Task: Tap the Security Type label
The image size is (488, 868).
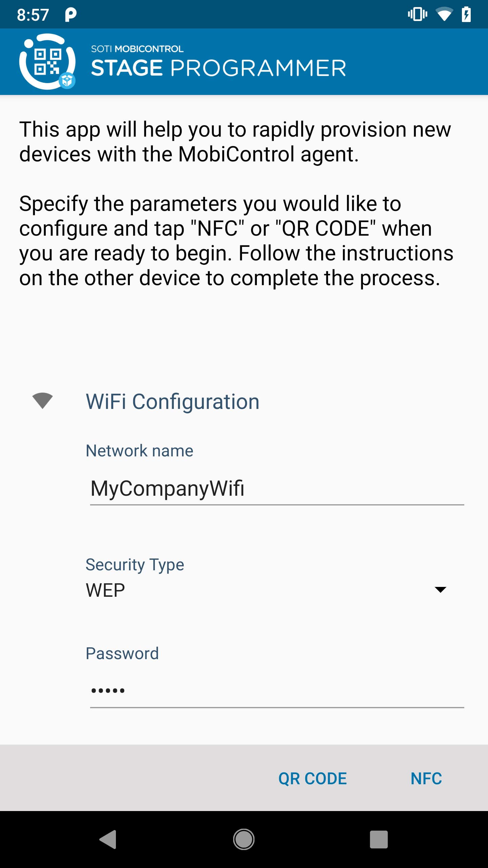Action: (135, 565)
